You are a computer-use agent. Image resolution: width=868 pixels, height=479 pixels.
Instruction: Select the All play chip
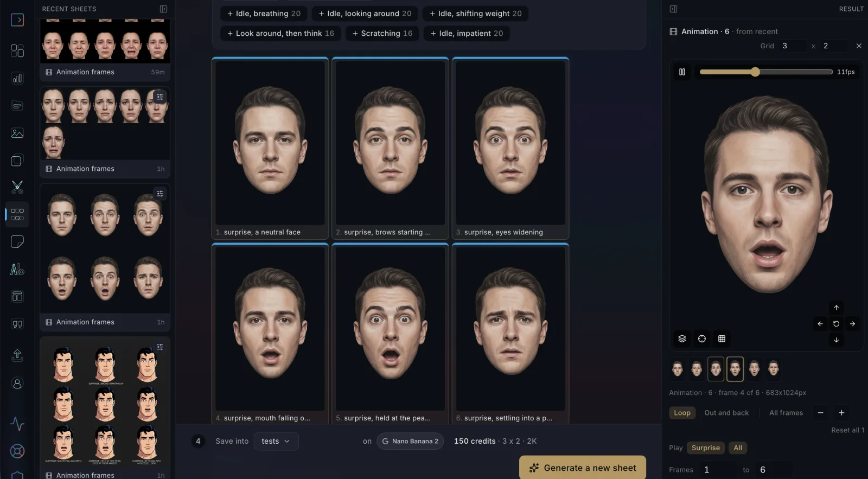tap(738, 448)
